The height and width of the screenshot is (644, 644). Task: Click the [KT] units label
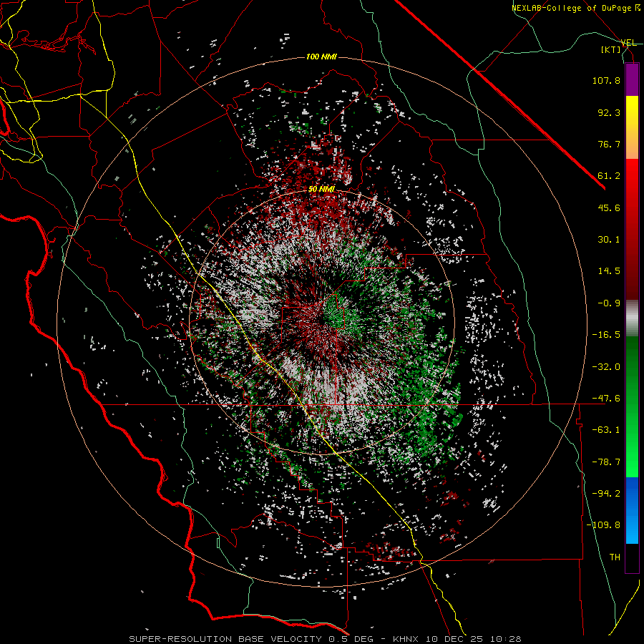coord(611,49)
